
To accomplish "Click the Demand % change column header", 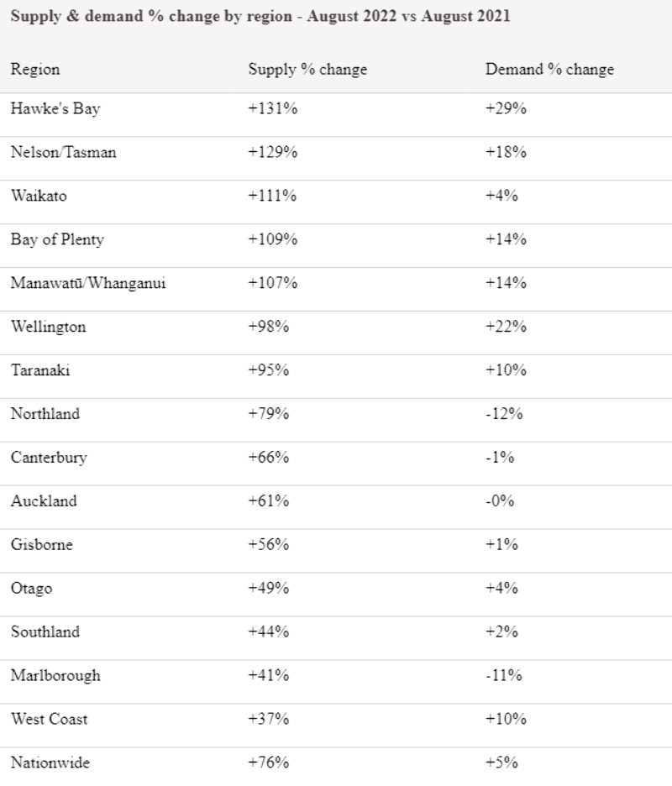I will tap(549, 70).
